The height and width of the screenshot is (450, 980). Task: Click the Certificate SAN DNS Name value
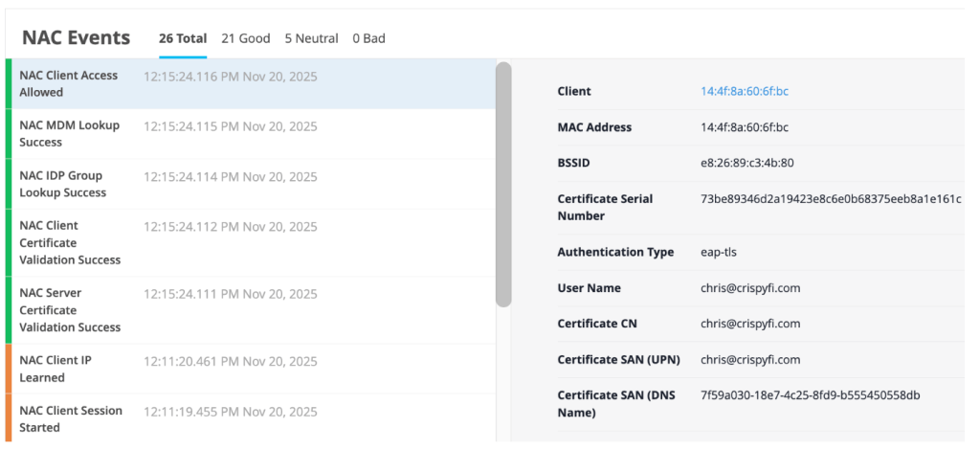click(x=810, y=395)
